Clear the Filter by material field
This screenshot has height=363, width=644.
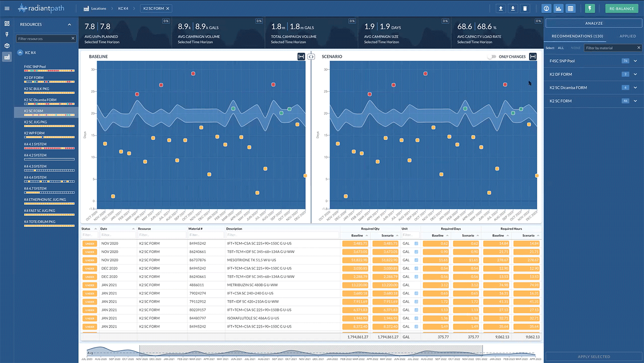click(x=638, y=48)
